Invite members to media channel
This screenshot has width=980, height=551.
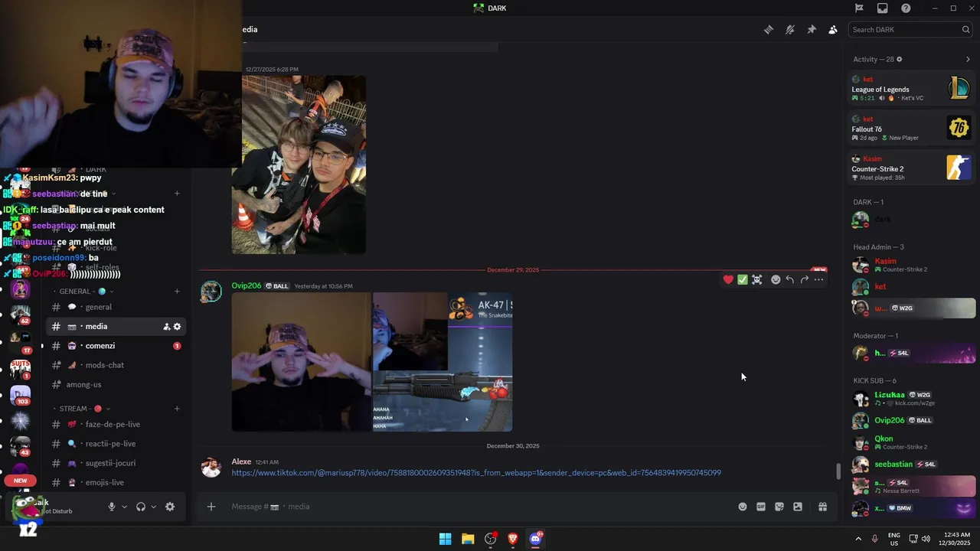pos(166,327)
